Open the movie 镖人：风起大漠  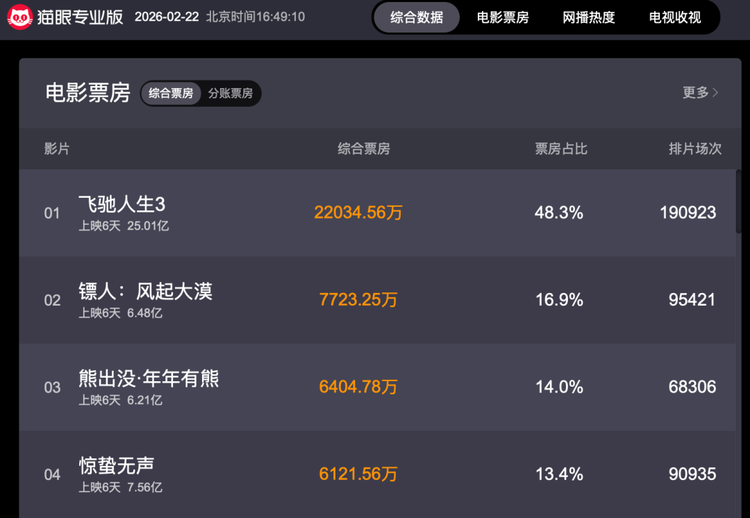pos(145,291)
